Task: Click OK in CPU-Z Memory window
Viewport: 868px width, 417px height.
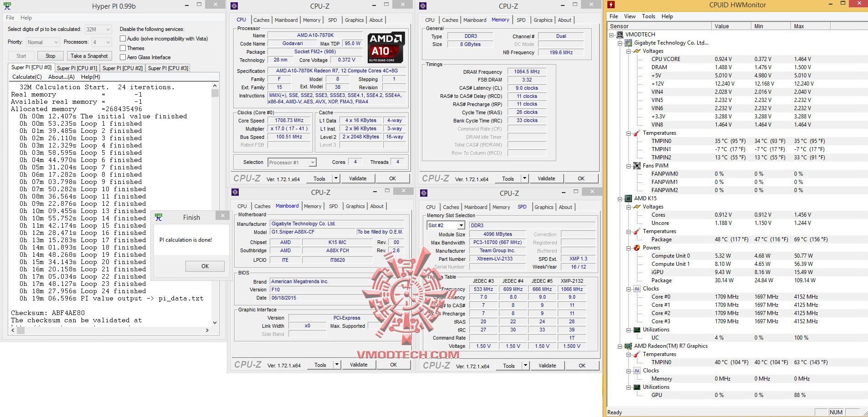Action: click(581, 178)
